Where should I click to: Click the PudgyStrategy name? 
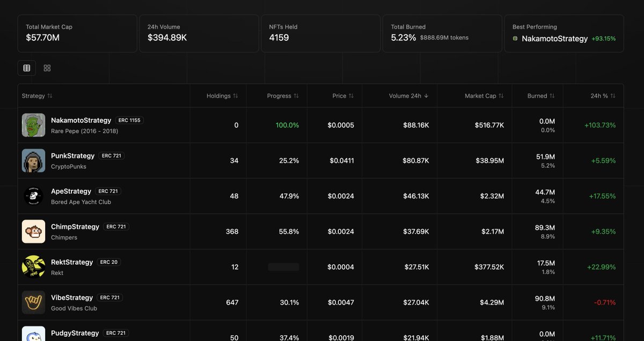[75, 332]
